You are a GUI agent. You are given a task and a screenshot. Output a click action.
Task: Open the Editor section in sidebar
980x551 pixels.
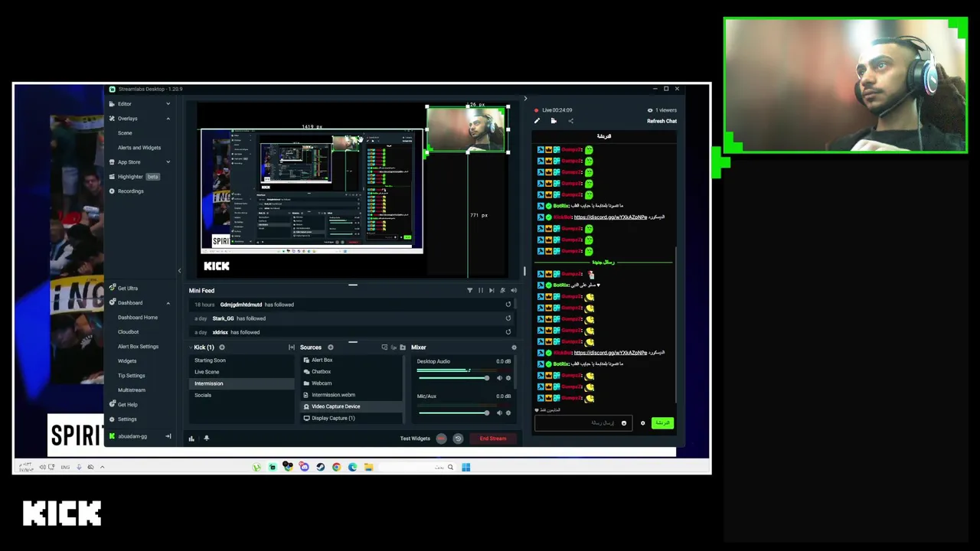coord(124,104)
